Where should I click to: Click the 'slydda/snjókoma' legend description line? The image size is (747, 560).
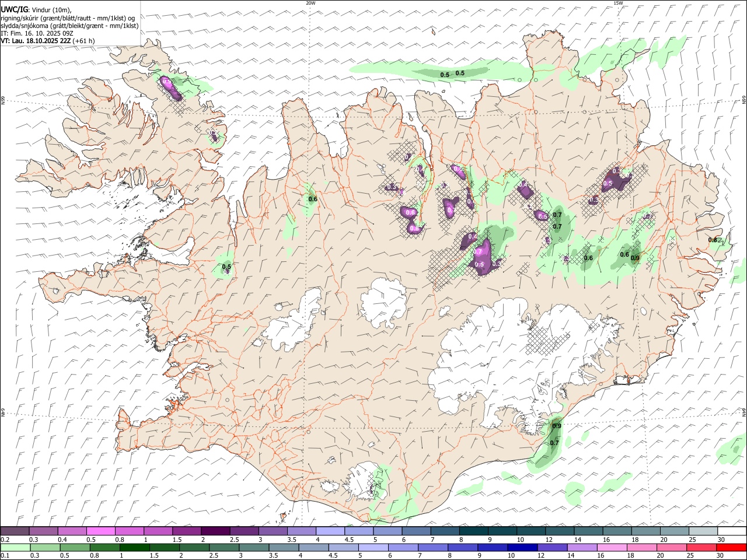(x=69, y=26)
